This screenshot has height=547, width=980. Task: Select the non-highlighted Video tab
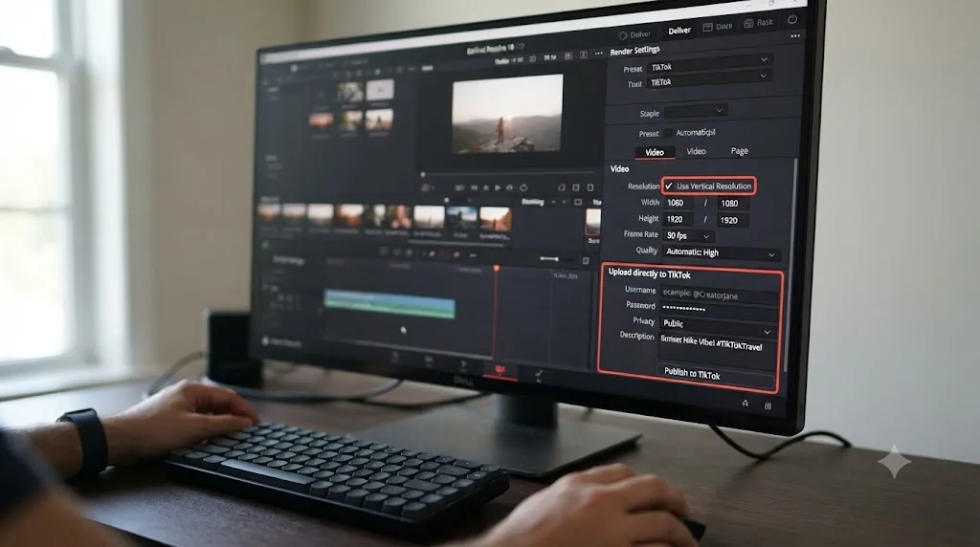696,151
